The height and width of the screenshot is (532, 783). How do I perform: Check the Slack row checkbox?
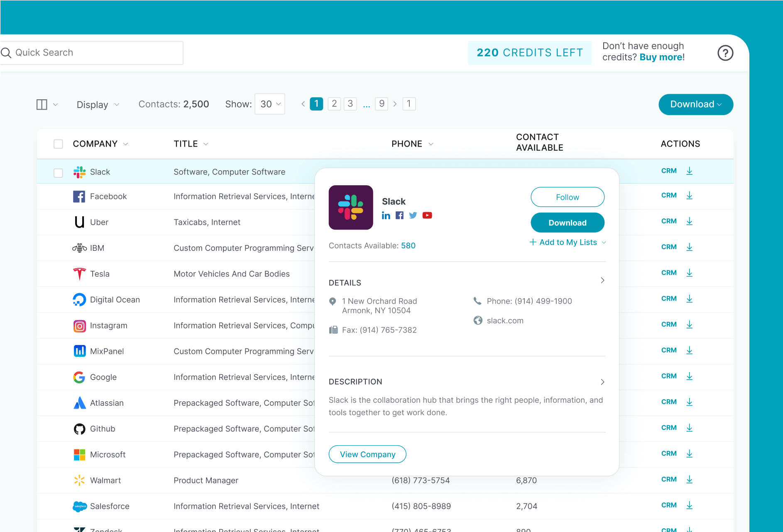coord(58,173)
